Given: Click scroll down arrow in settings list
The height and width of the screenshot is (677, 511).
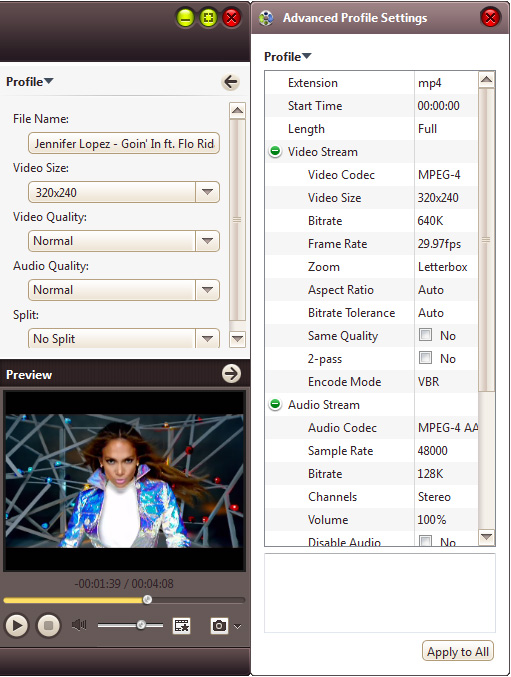Looking at the screenshot, I should (x=486, y=537).
